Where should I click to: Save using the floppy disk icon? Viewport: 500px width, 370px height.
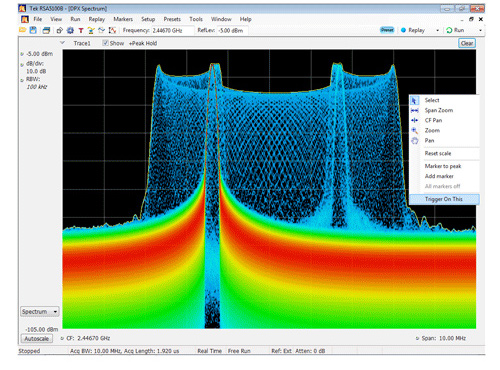pyautogui.click(x=33, y=30)
